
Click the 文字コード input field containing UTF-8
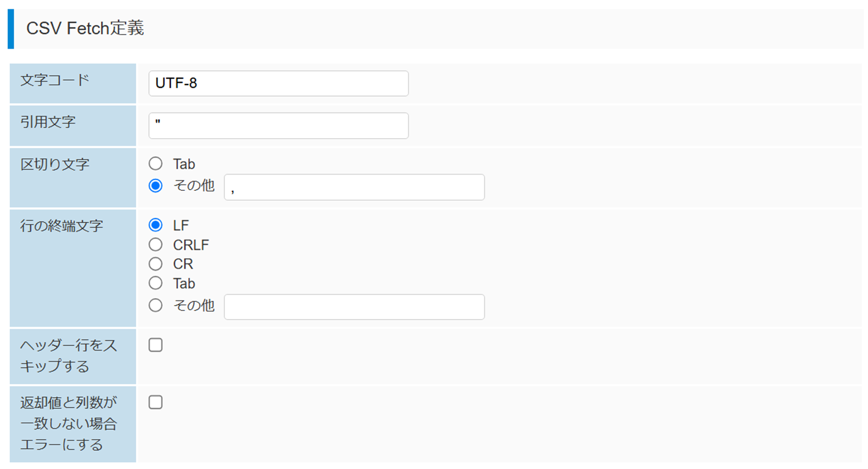point(278,84)
